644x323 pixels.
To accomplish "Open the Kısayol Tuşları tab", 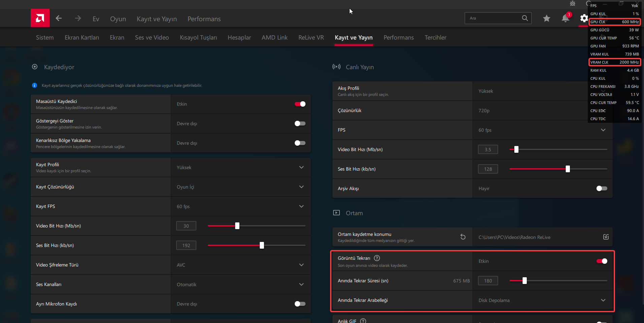I will point(198,38).
